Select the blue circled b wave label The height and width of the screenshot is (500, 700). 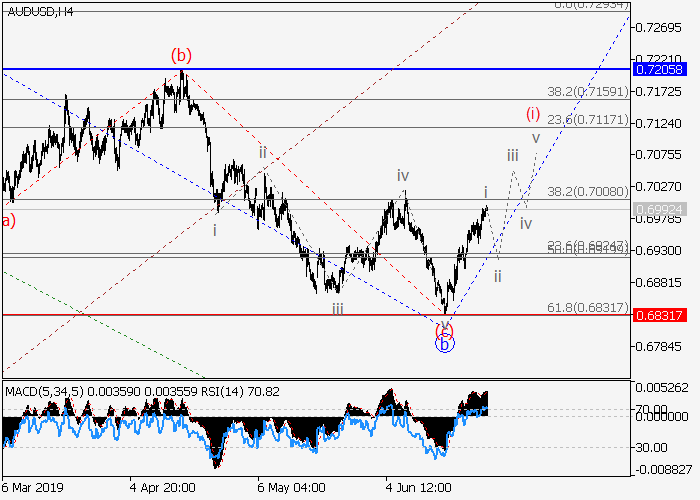pyautogui.click(x=445, y=343)
